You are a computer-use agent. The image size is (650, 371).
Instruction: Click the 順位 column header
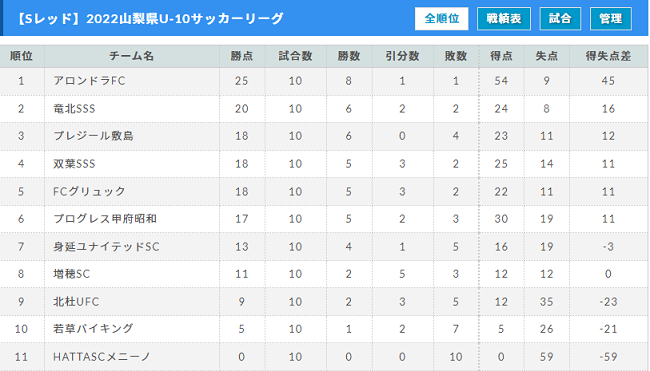22,56
